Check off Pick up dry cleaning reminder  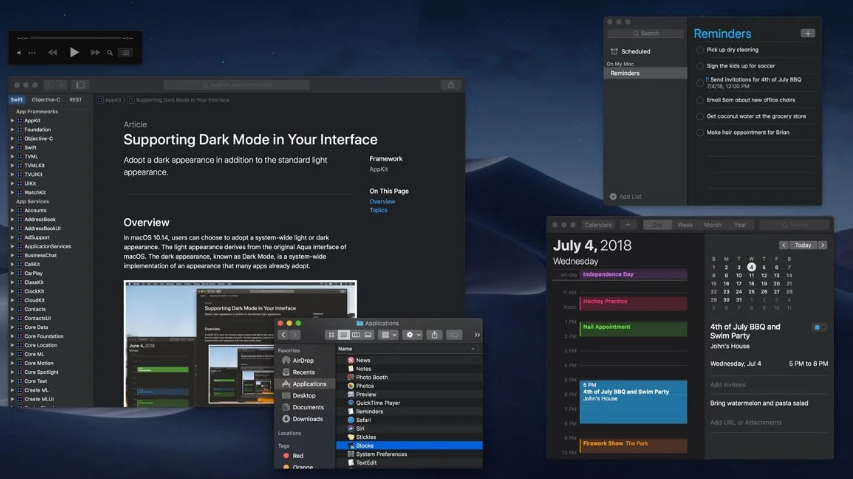point(700,50)
